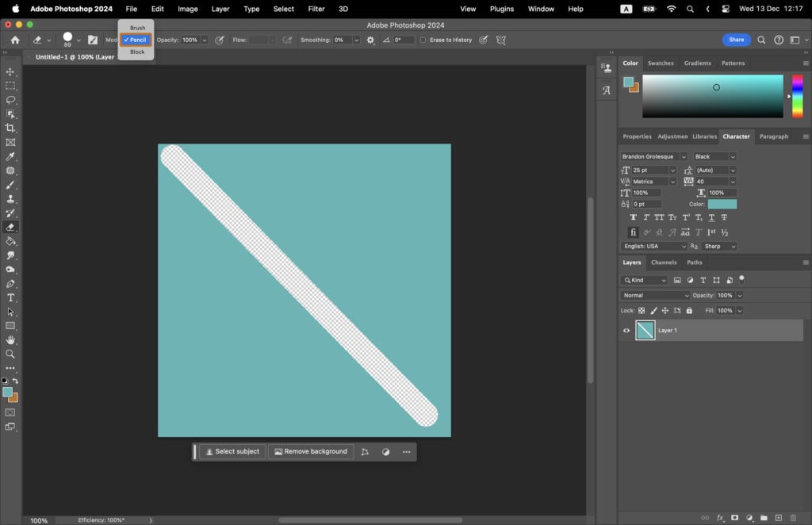Enable the Erase to History checkbox
812x525 pixels.
click(x=423, y=40)
